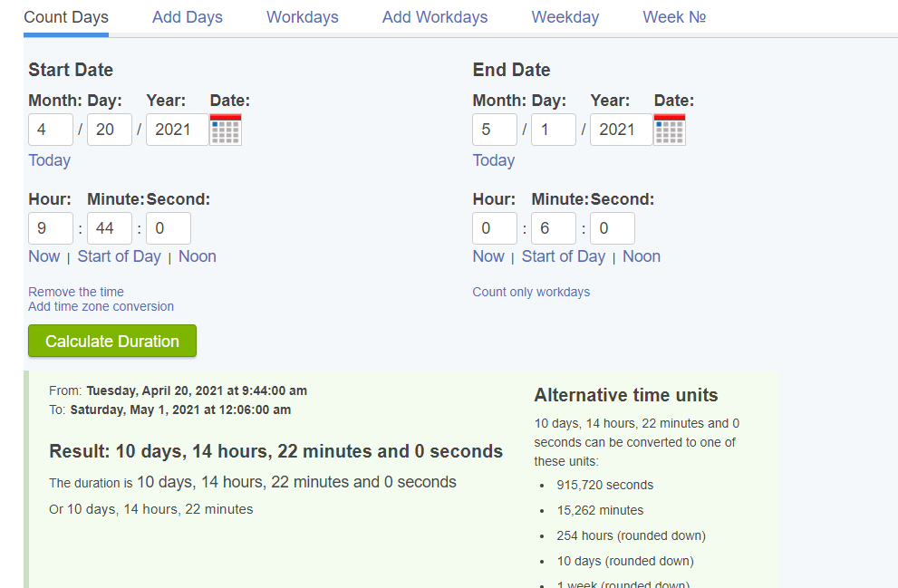Screen dimensions: 898x588
Task: Set end time to Now
Action: (488, 256)
